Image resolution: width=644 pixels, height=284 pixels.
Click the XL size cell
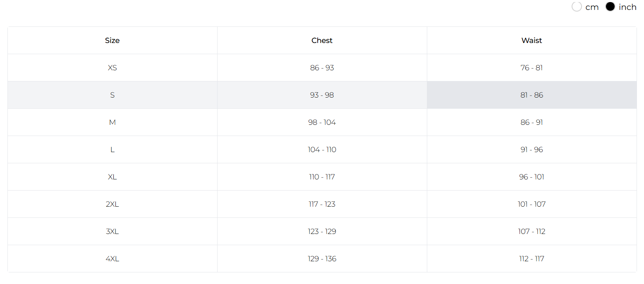tap(113, 177)
